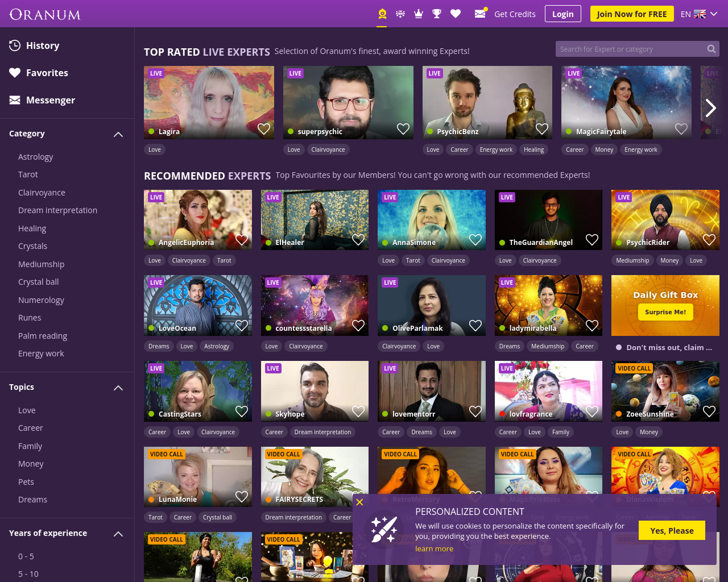The height and width of the screenshot is (582, 728).
Task: Open the EN language dropdown
Action: (699, 14)
